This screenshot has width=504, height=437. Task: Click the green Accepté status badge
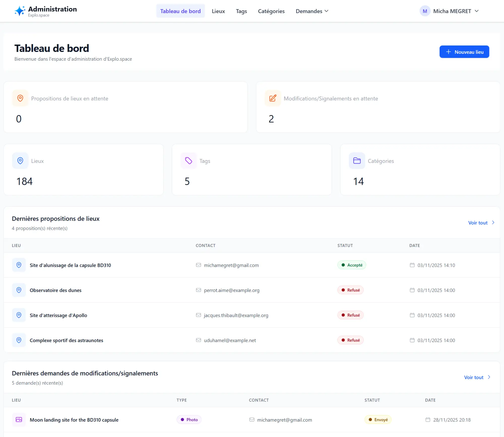pyautogui.click(x=352, y=265)
